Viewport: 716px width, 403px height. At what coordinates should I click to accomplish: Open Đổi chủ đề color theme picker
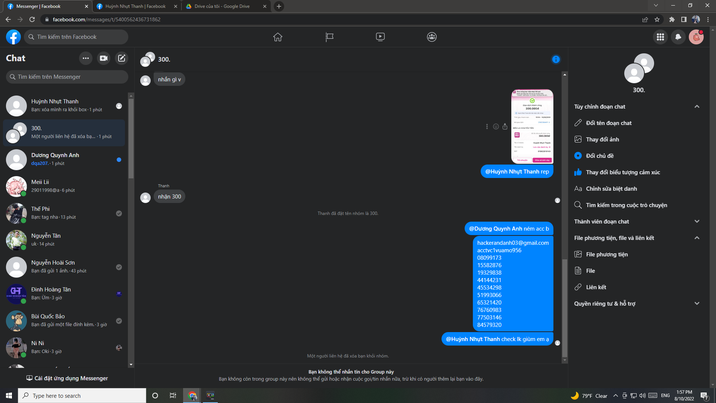tap(599, 156)
